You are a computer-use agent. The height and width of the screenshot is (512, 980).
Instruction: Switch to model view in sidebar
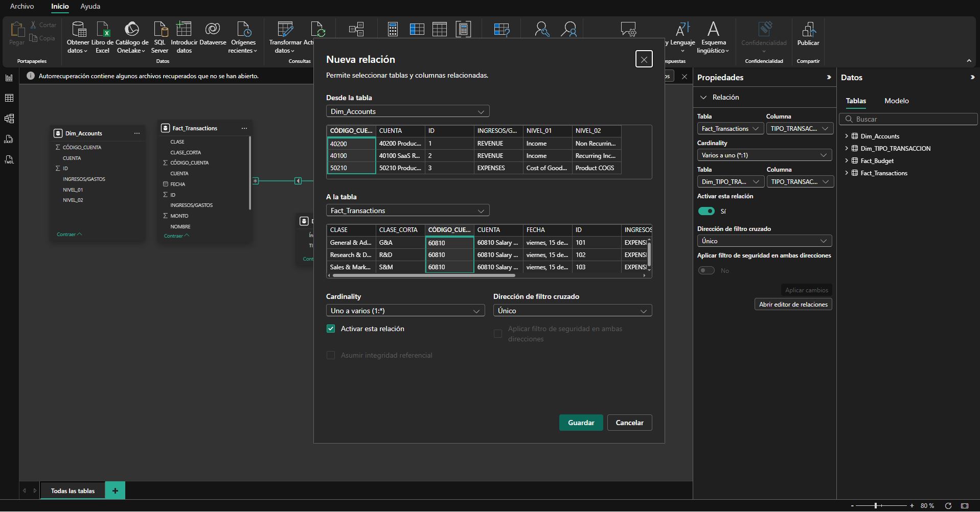tap(9, 119)
